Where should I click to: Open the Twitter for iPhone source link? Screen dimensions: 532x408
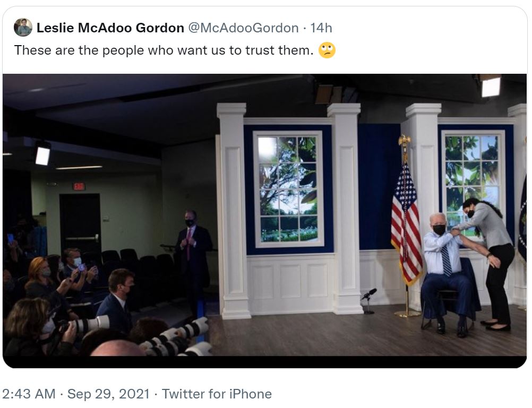click(x=217, y=394)
